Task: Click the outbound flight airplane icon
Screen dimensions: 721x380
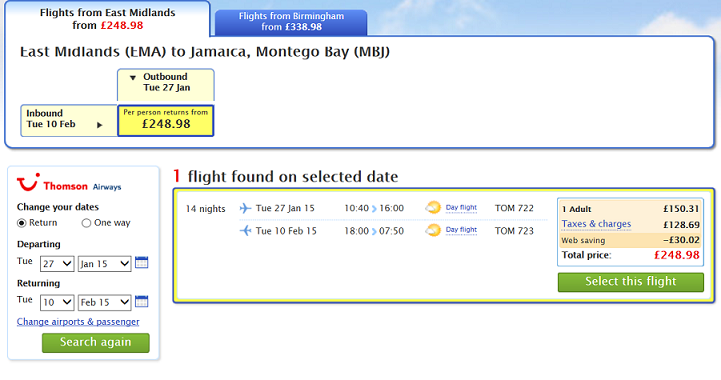Action: (246, 208)
